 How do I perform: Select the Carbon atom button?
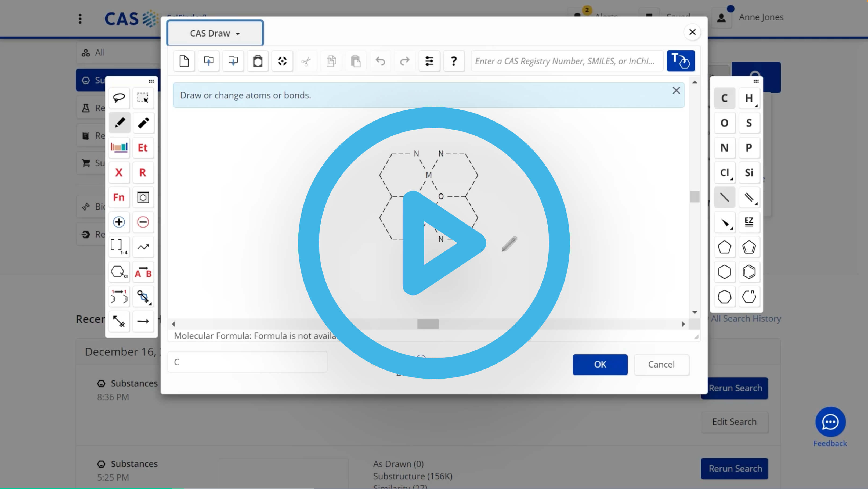coord(725,98)
